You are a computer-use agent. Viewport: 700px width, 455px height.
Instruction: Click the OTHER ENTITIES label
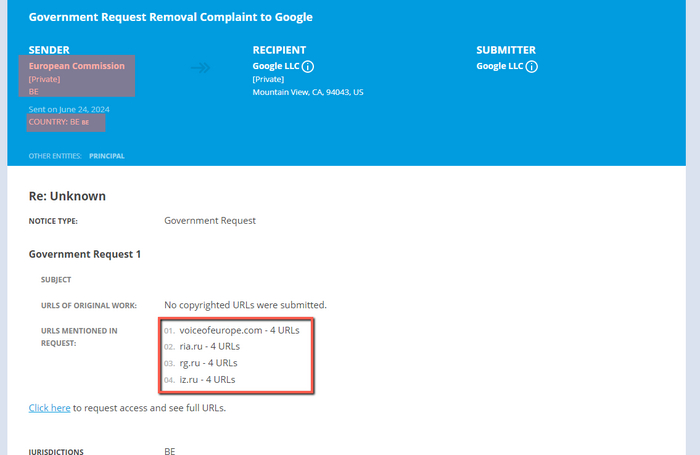(55, 156)
